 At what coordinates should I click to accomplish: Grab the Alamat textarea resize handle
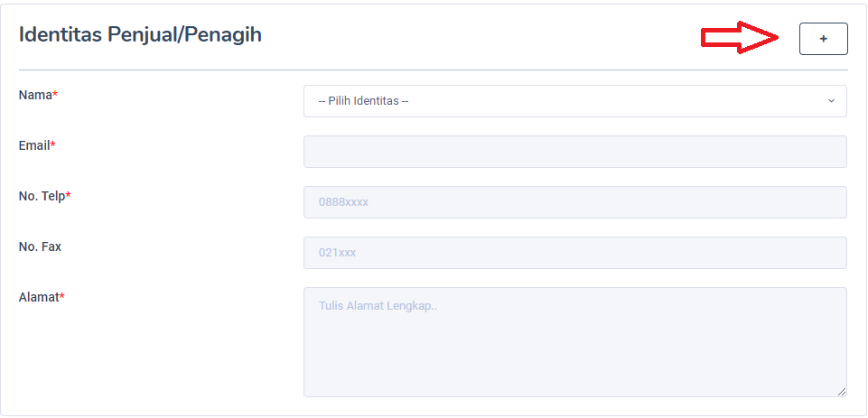point(842,392)
